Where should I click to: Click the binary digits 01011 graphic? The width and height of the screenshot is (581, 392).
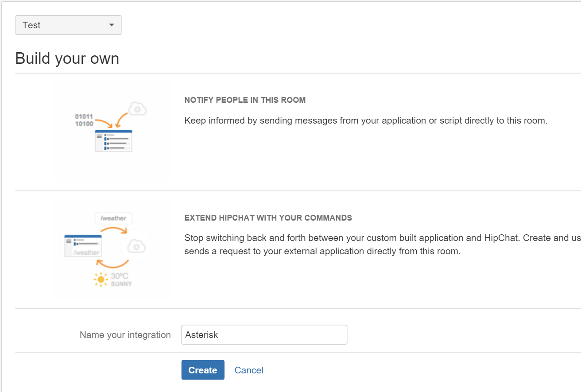click(84, 116)
